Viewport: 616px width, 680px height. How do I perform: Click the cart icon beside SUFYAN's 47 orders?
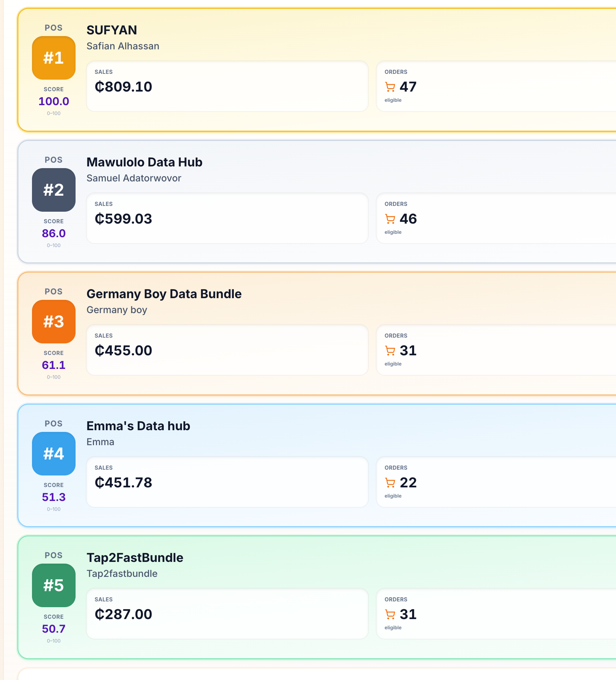(390, 87)
